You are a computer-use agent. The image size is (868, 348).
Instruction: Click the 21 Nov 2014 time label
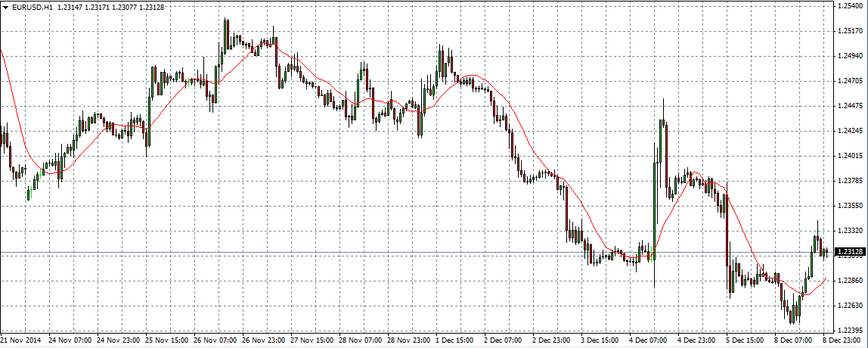coord(20,339)
